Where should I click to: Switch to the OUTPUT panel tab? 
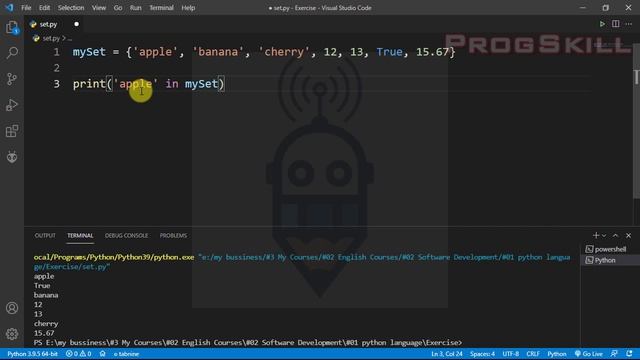coord(45,236)
